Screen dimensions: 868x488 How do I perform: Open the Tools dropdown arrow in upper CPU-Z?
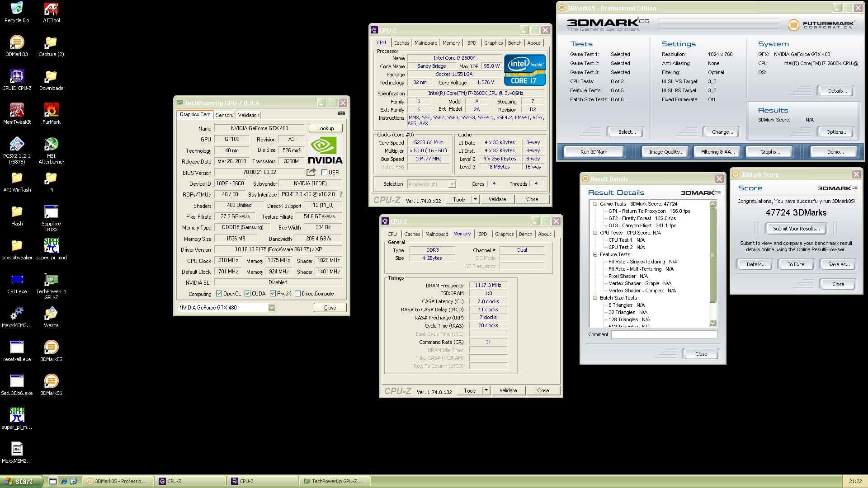coord(475,199)
